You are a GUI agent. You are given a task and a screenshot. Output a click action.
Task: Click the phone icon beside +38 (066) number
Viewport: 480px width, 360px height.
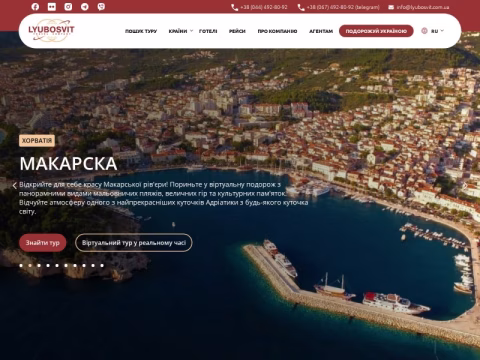pyautogui.click(x=235, y=7)
